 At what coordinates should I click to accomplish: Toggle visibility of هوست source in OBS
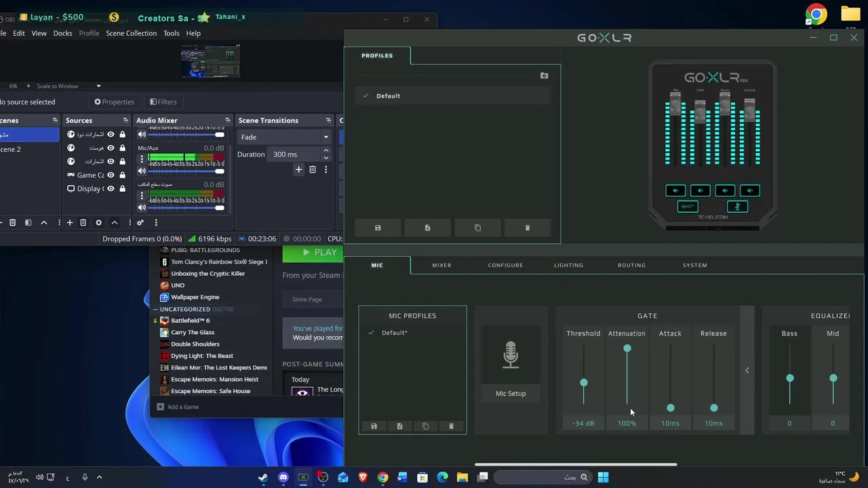tap(111, 148)
